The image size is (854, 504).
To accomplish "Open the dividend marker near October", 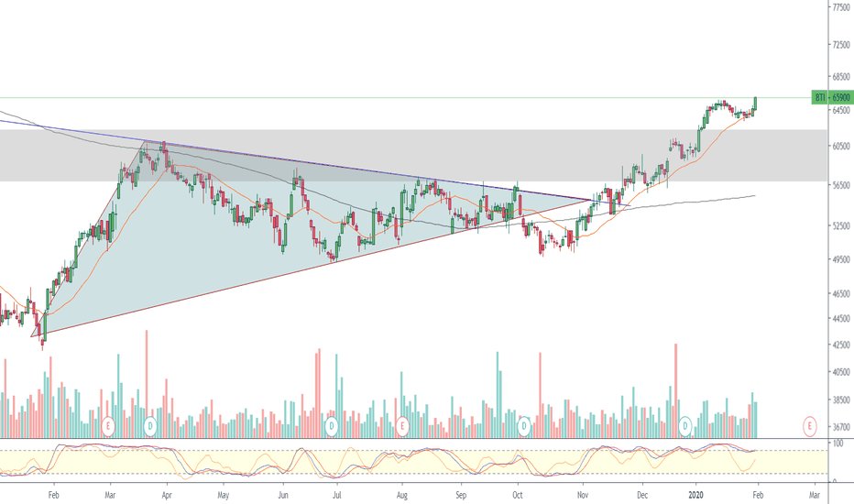I will [523, 425].
